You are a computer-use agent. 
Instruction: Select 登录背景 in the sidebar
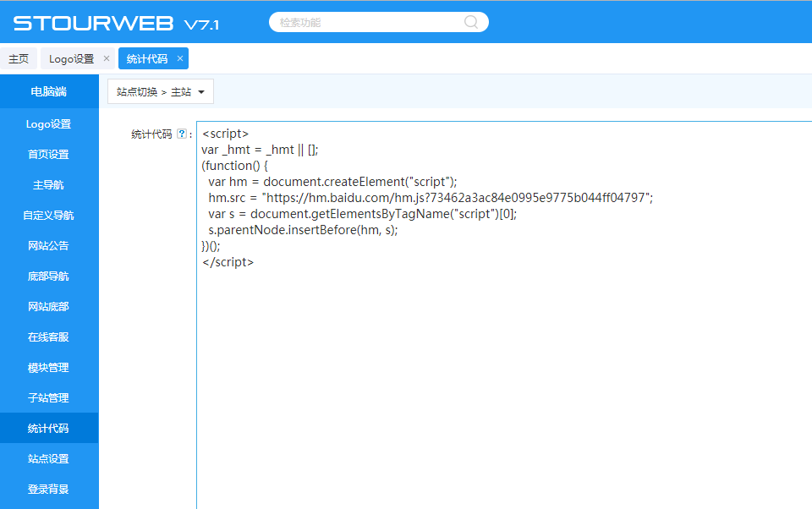point(49,490)
